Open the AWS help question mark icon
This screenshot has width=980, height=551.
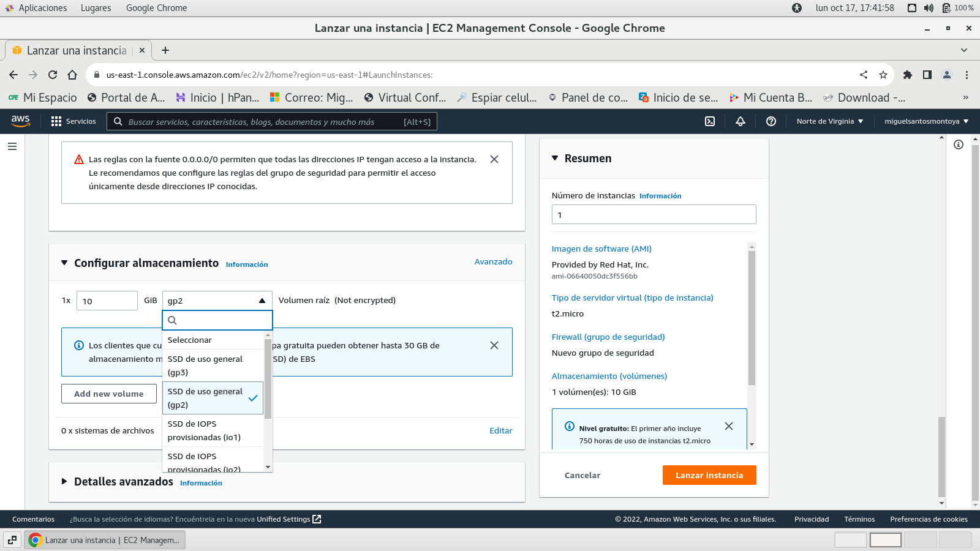(x=771, y=121)
